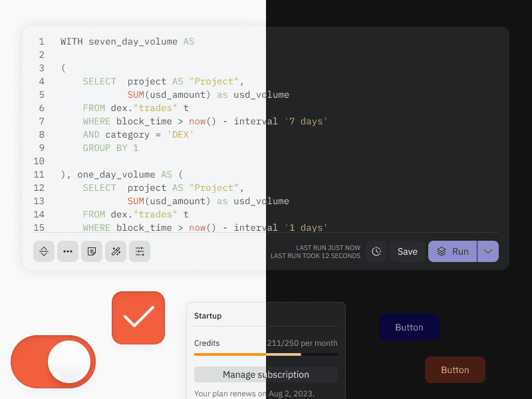The width and height of the screenshot is (532, 399).
Task: Click line number 11 in the gutter
Action: [39, 174]
